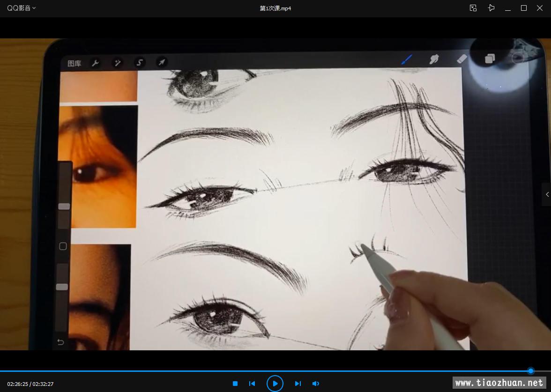551x392 pixels.
Task: Click the video title 第1次课.mp4
Action: [275, 8]
